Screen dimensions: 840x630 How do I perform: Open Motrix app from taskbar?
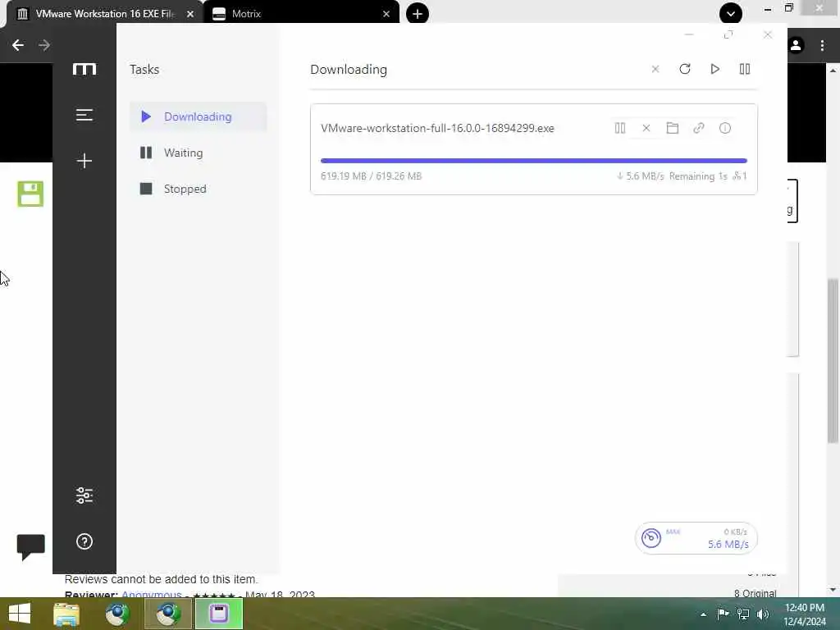pos(219,614)
